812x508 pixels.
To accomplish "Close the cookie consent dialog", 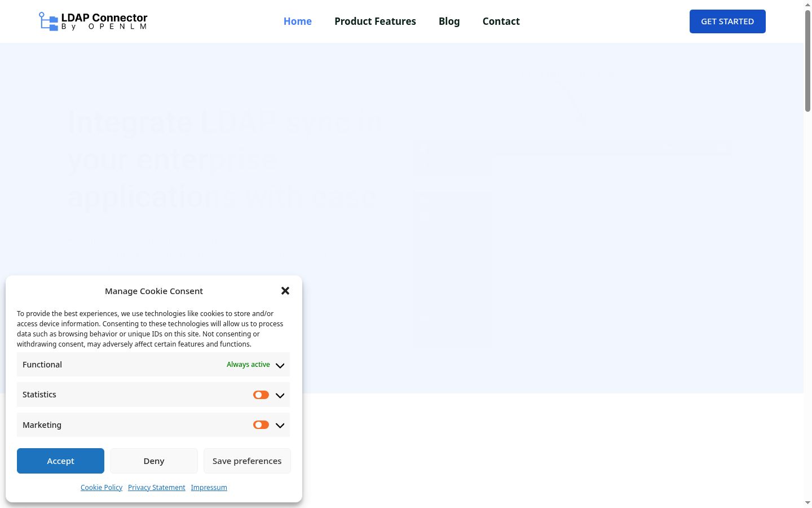I will tap(285, 291).
